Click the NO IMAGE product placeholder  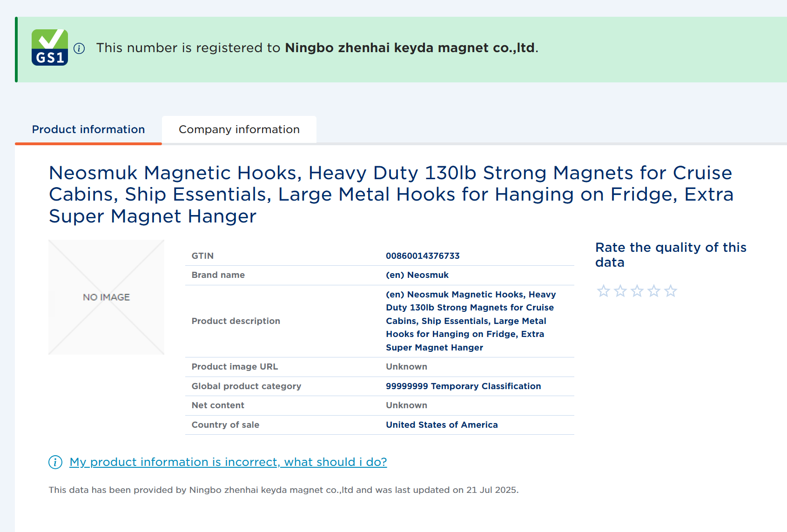point(107,297)
